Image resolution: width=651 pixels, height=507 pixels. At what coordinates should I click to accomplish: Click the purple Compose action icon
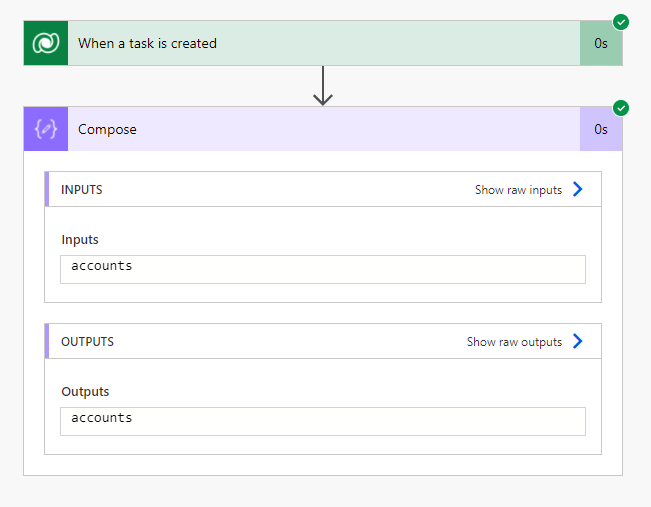click(46, 129)
